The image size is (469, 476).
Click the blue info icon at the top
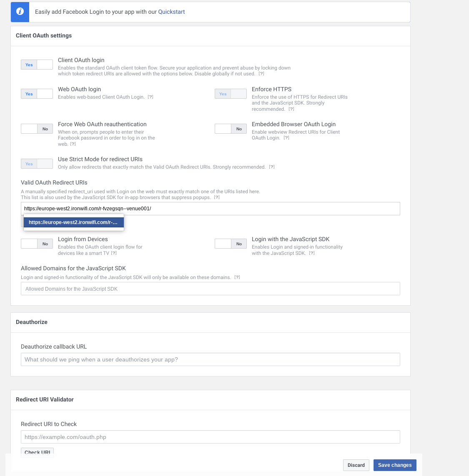pyautogui.click(x=20, y=12)
